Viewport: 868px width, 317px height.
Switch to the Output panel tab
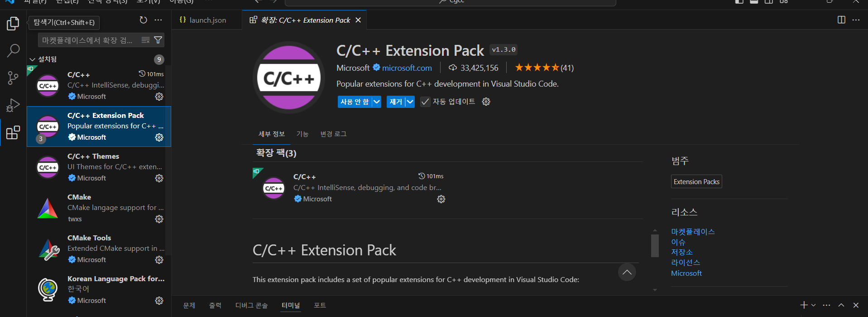215,305
